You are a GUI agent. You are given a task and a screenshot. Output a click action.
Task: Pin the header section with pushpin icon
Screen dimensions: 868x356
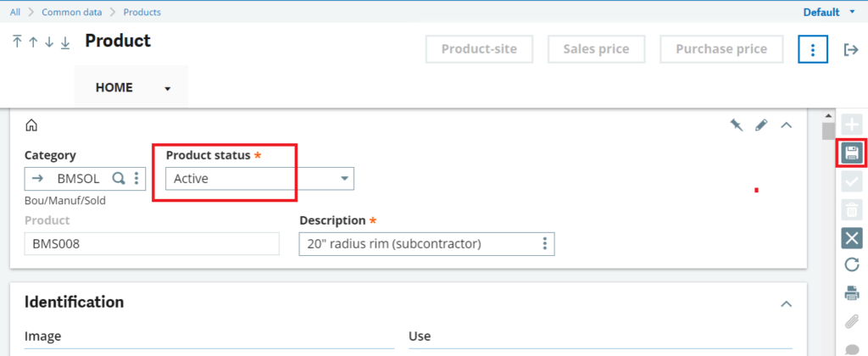pos(737,125)
